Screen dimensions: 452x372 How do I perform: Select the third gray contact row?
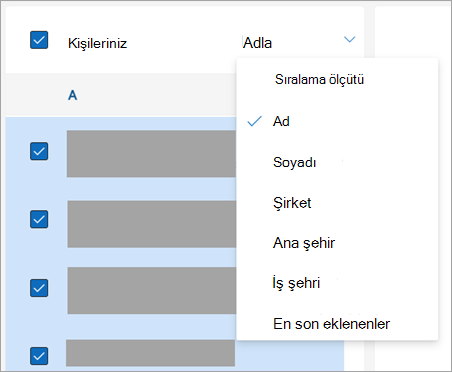pyautogui.click(x=152, y=290)
